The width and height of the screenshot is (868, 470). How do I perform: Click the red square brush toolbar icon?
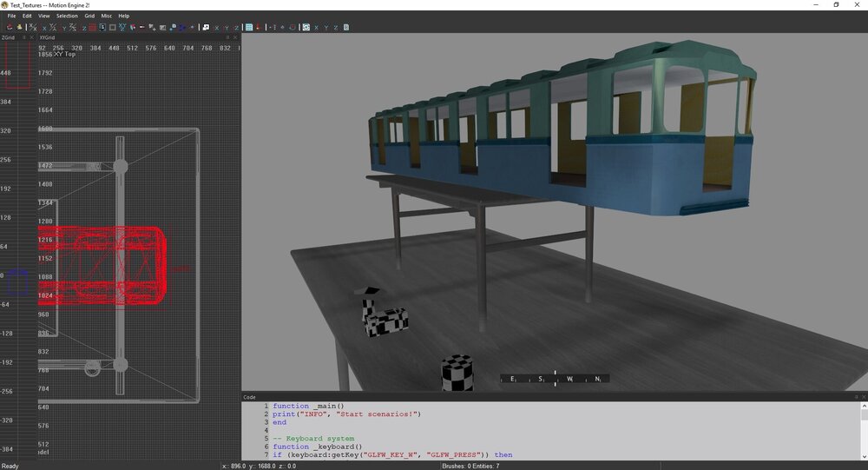click(x=92, y=27)
